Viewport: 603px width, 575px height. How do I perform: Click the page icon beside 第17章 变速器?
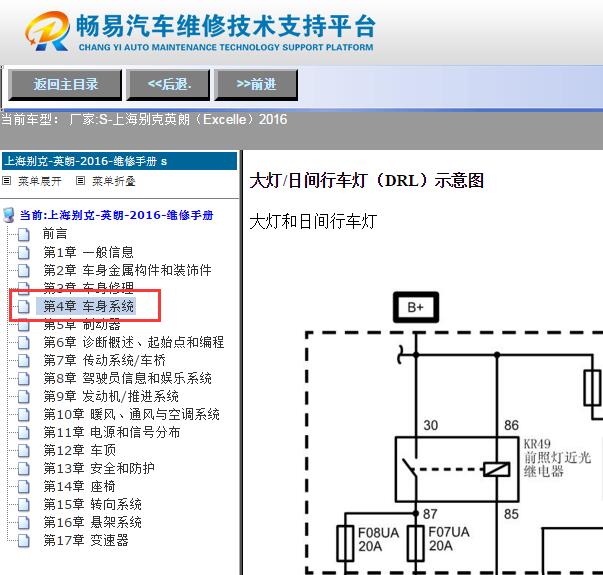23,541
